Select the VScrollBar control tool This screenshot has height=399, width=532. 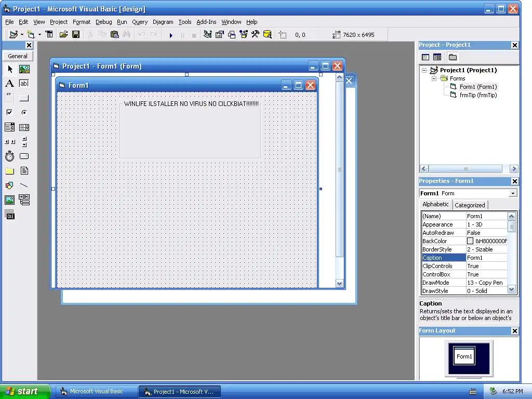[x=24, y=142]
